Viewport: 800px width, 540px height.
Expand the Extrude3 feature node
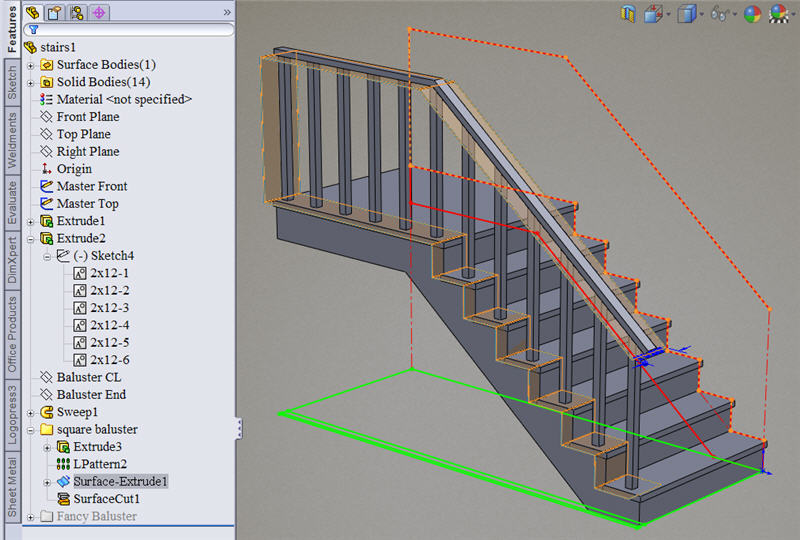(x=47, y=447)
